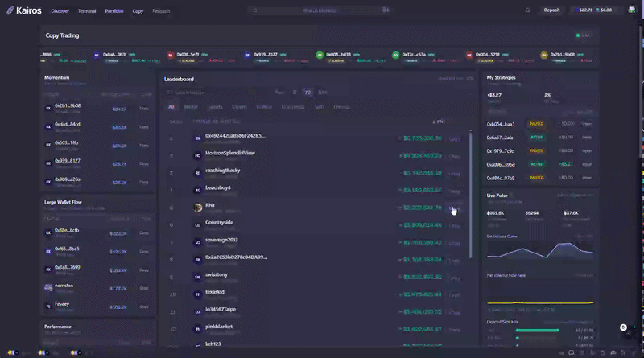Image resolution: width=644 pixels, height=358 pixels.
Task: Click the RE avatar of reachingthesky
Action: click(x=197, y=173)
